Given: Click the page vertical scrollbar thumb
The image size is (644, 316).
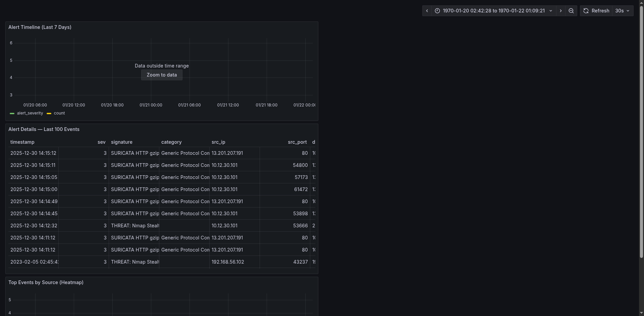Looking at the screenshot, I should (x=641, y=132).
